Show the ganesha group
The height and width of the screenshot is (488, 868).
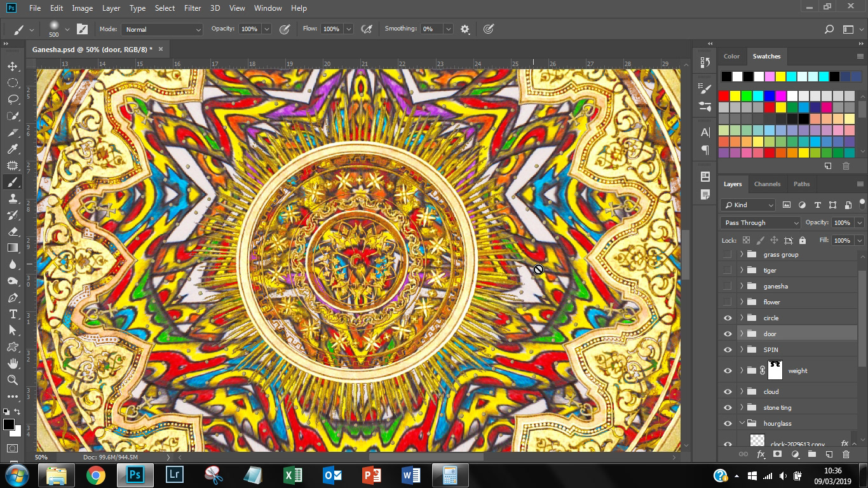tap(728, 286)
